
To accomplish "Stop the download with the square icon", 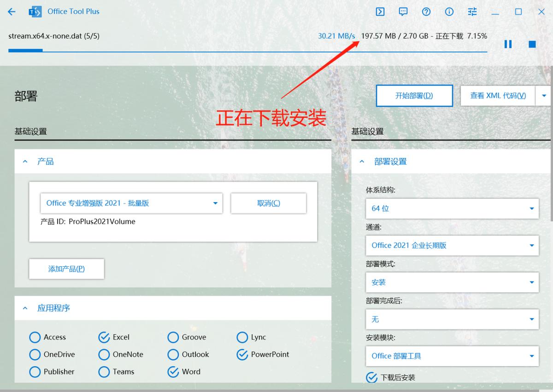I will (x=532, y=44).
